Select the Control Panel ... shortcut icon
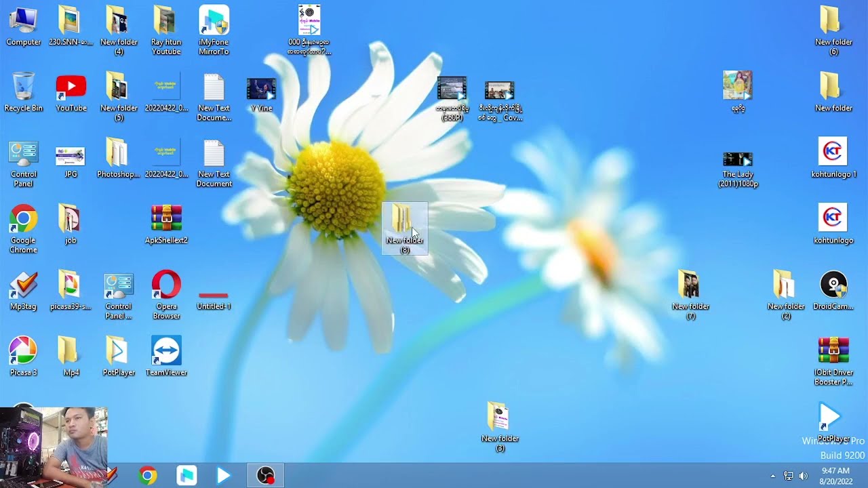This screenshot has width=868, height=488. (x=119, y=295)
